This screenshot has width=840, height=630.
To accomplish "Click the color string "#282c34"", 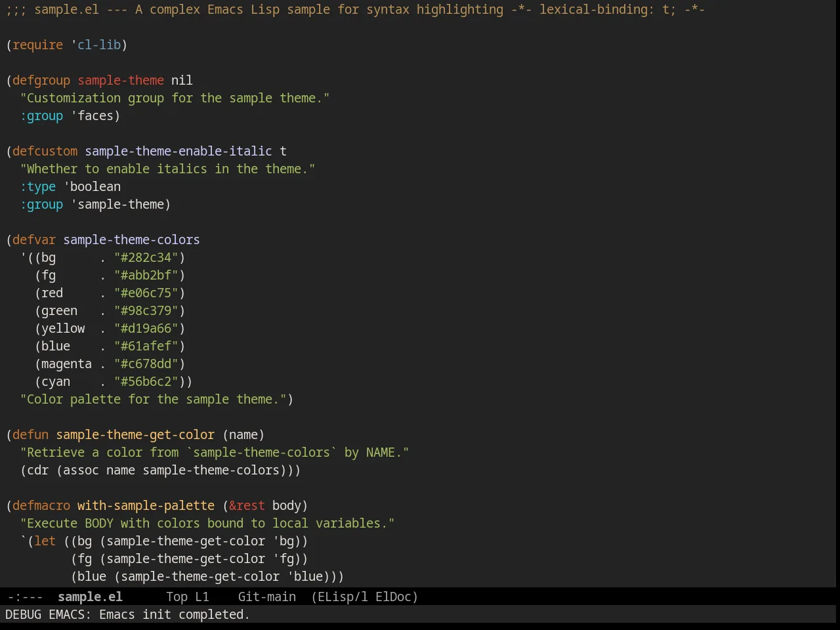I will 146,257.
